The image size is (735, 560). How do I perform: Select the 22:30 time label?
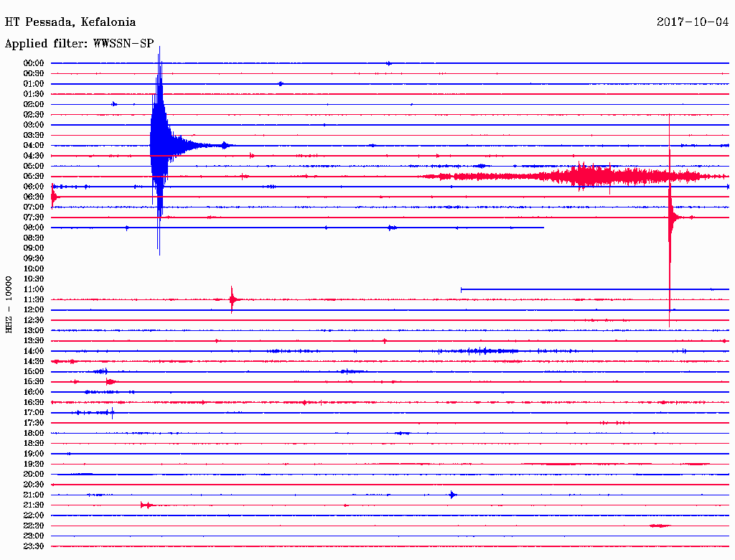(34, 526)
